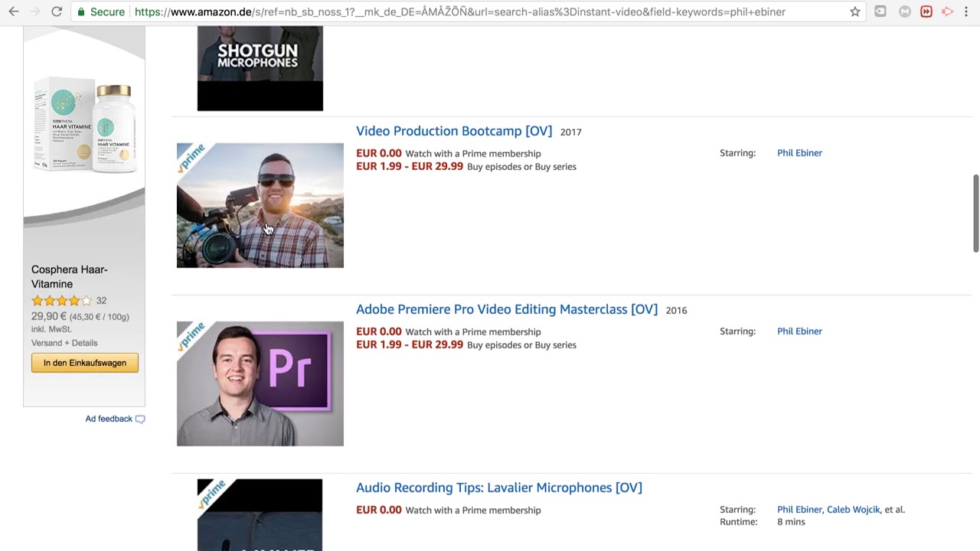Viewport: 980px width, 551px height.
Task: Click EUR 1.99 - EUR 29.99 for Bootcamp
Action: click(410, 166)
